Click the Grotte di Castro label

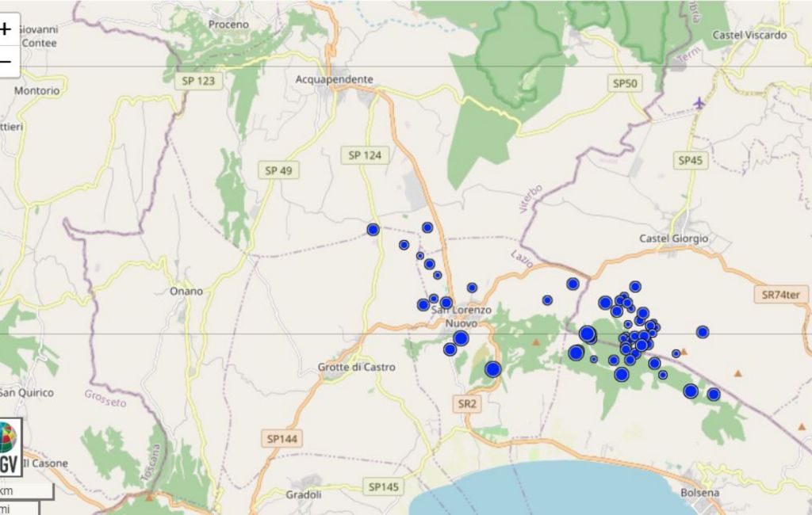(356, 368)
